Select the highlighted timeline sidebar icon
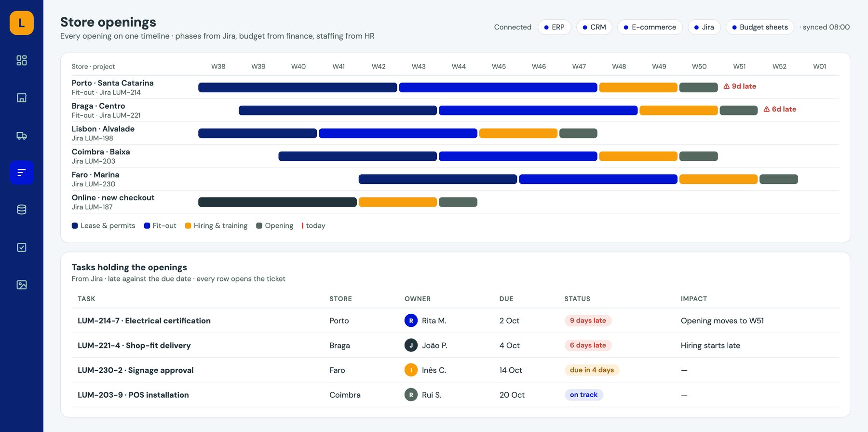Screen dimensions: 868x432 [22, 172]
